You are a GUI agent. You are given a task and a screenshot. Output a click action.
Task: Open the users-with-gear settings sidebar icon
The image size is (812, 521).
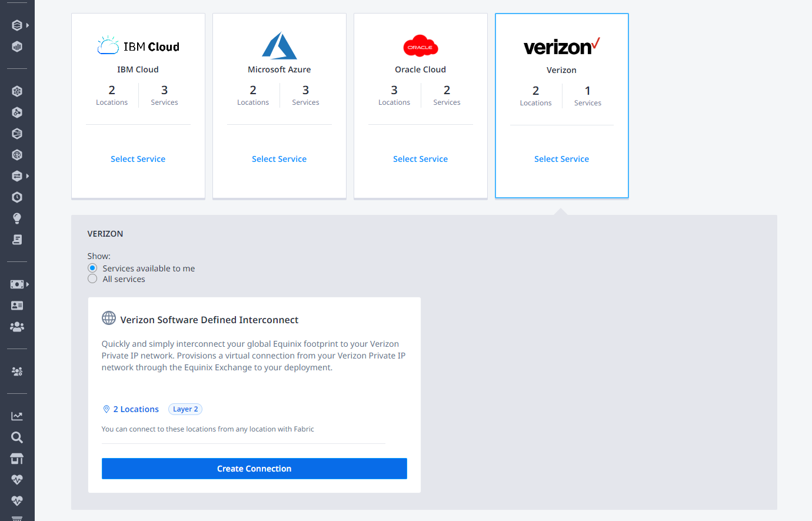click(x=17, y=371)
